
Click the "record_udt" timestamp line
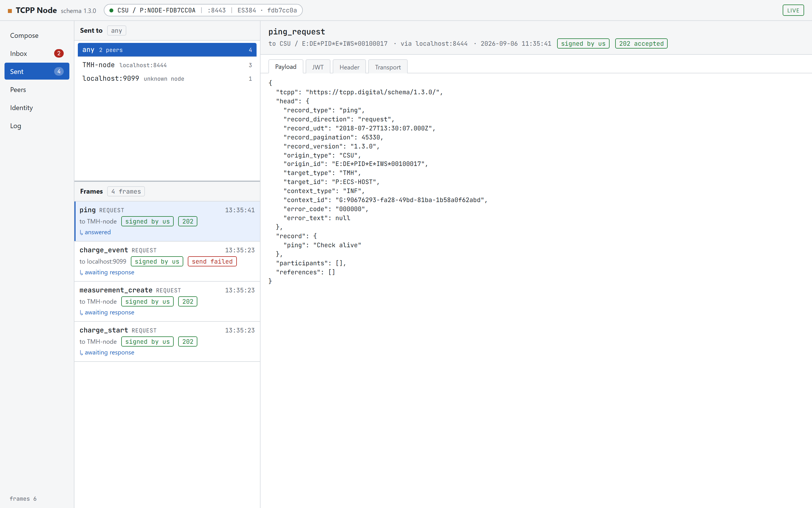coord(359,128)
